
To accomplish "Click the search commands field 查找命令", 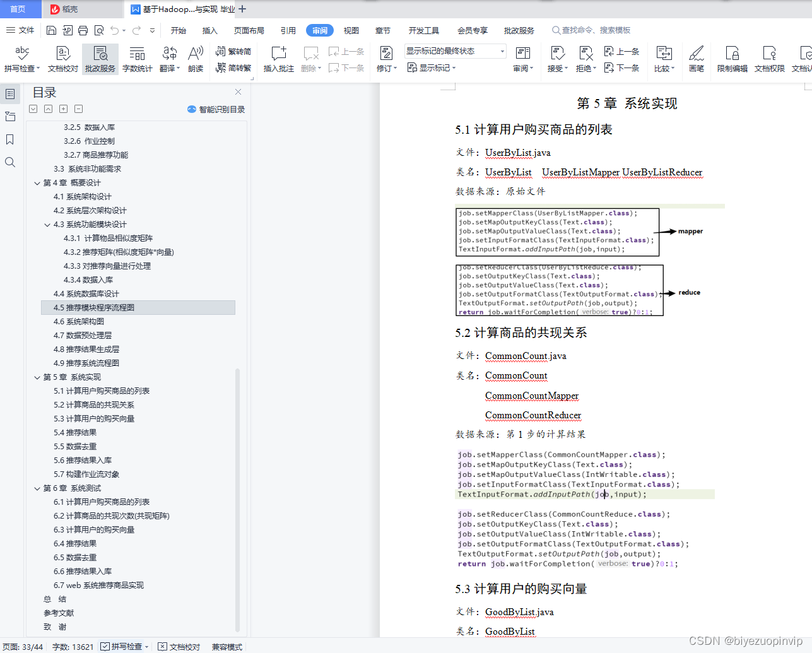I will pos(591,30).
